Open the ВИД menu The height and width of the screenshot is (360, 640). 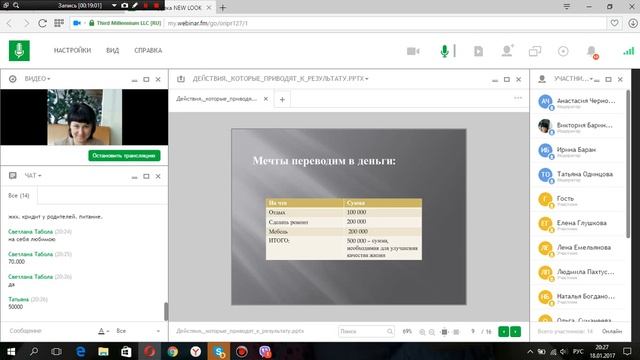coord(113,50)
